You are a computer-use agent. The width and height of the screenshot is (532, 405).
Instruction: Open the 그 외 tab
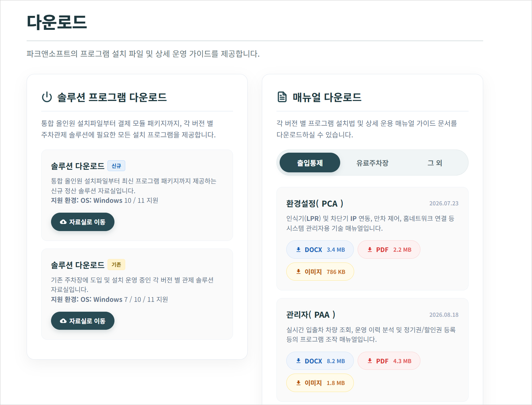click(435, 163)
